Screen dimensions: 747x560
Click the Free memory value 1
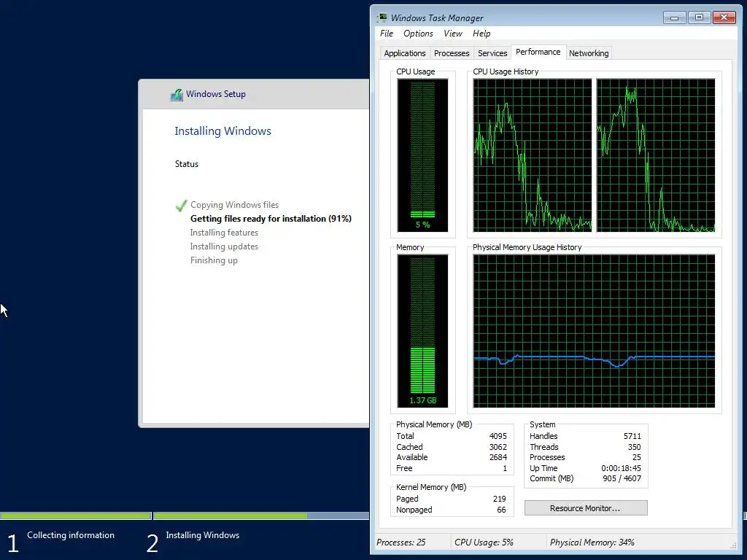505,469
